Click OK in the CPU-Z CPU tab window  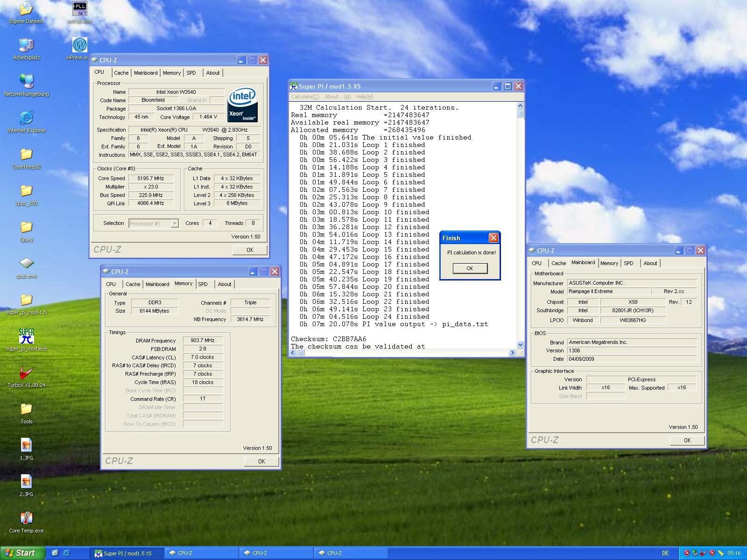point(250,250)
